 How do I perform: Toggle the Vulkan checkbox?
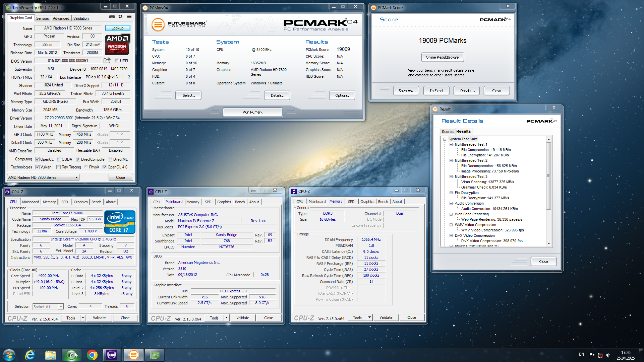[38, 167]
